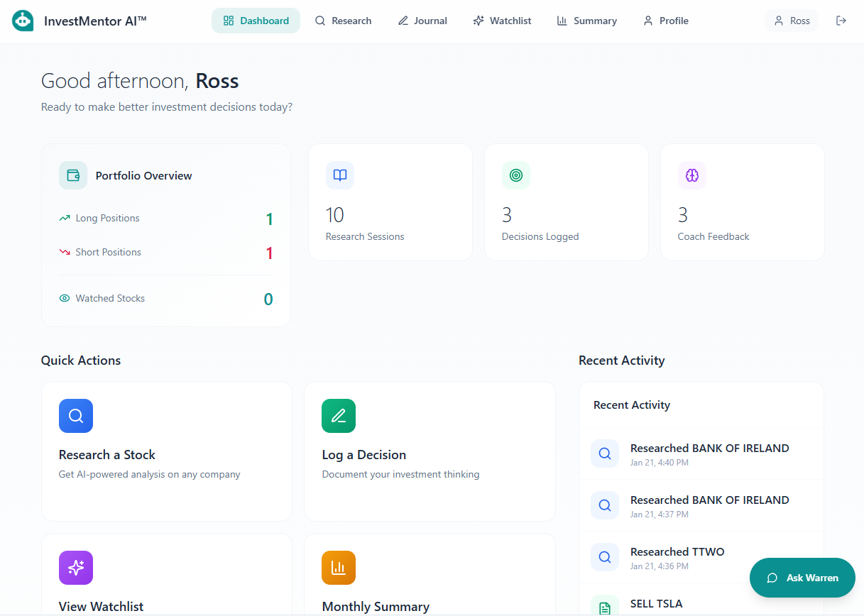Click the 'Jan 21, 4:36 PM' timestamp
Image resolution: width=864 pixels, height=616 pixels.
click(660, 566)
